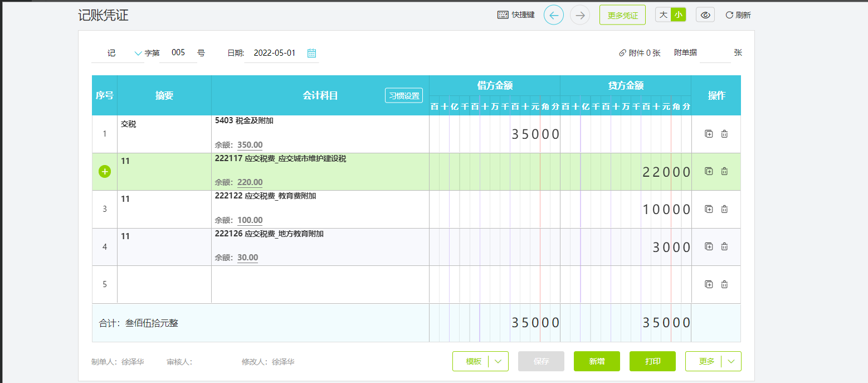This screenshot has height=383, width=868.
Task: Expand the 记 voucher type dropdown
Action: point(138,54)
